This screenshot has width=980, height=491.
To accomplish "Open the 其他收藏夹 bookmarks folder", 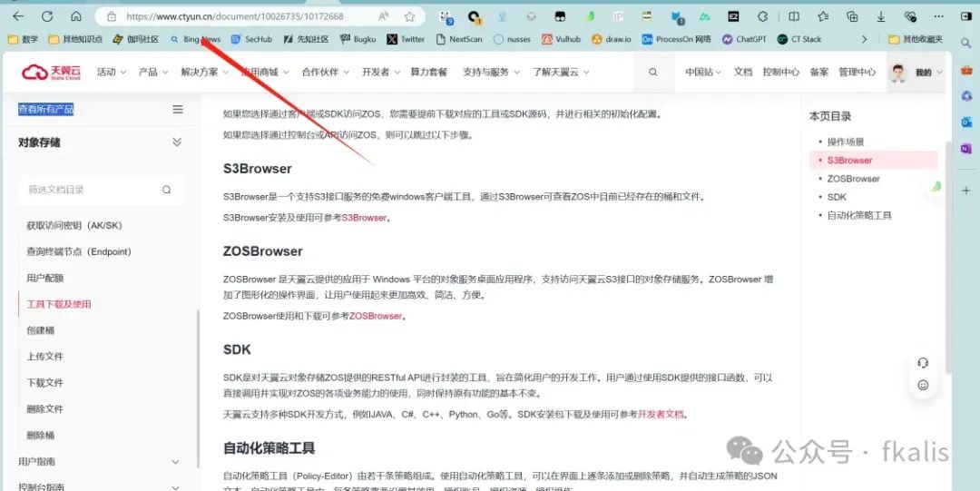I will click(916, 39).
